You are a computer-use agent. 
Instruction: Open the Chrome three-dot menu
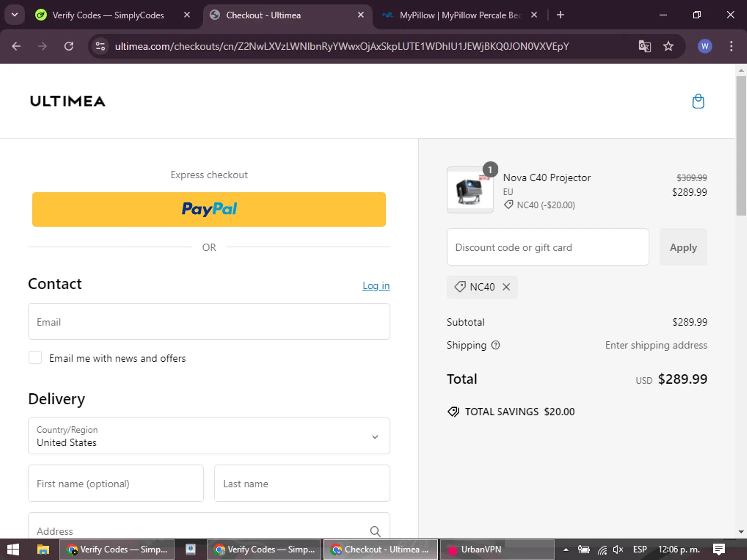click(731, 46)
